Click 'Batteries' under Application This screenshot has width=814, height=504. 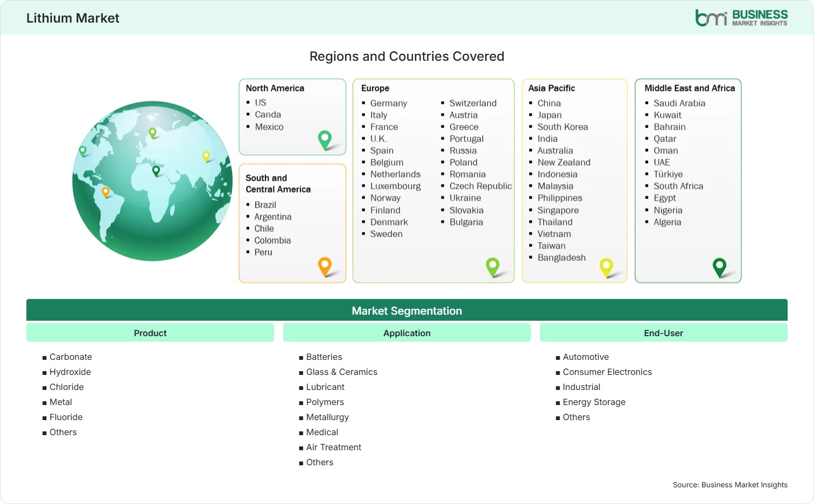tap(324, 357)
